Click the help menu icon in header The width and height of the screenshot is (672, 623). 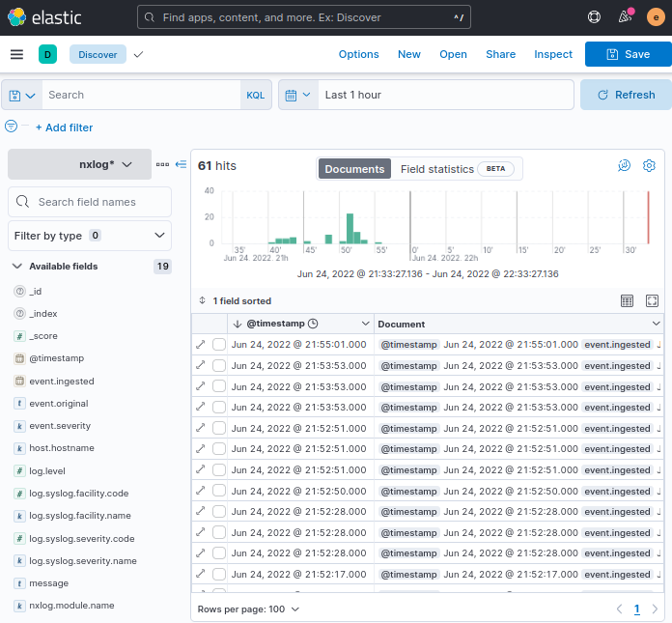(594, 17)
